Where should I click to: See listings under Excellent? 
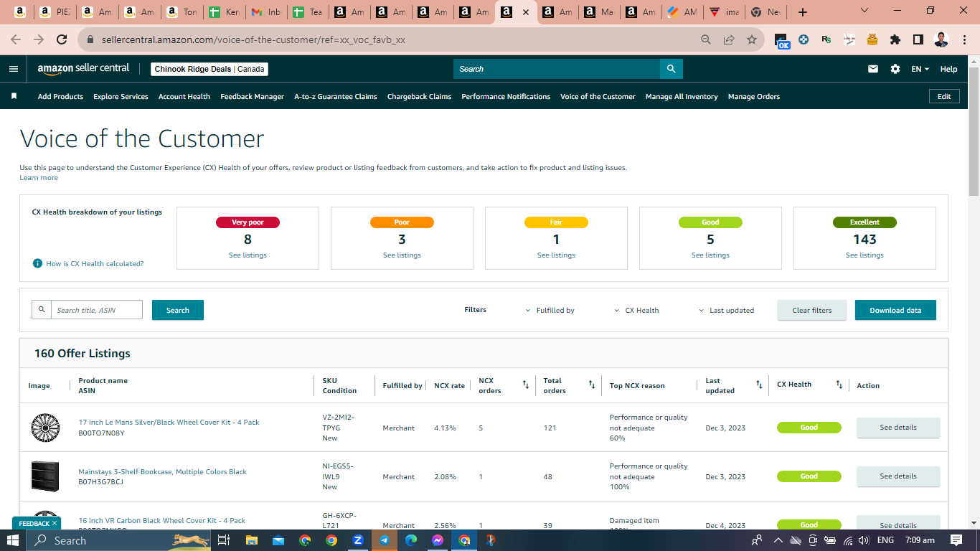864,255
